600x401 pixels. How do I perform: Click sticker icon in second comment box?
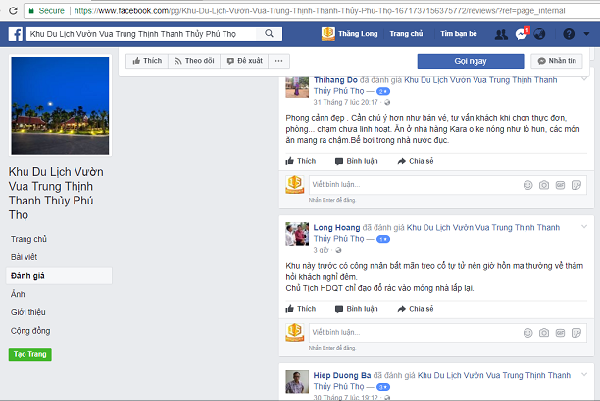coord(576,326)
